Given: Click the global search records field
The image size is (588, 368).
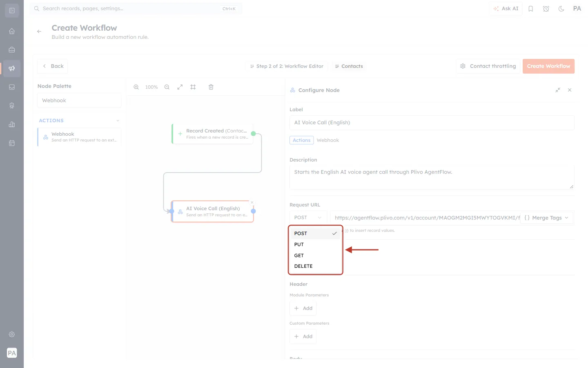Looking at the screenshot, I should (136, 9).
